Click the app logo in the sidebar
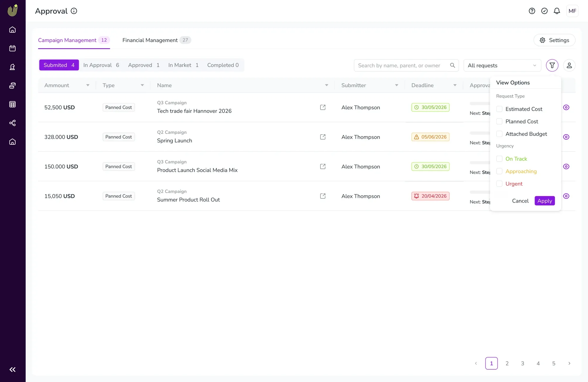 [13, 10]
